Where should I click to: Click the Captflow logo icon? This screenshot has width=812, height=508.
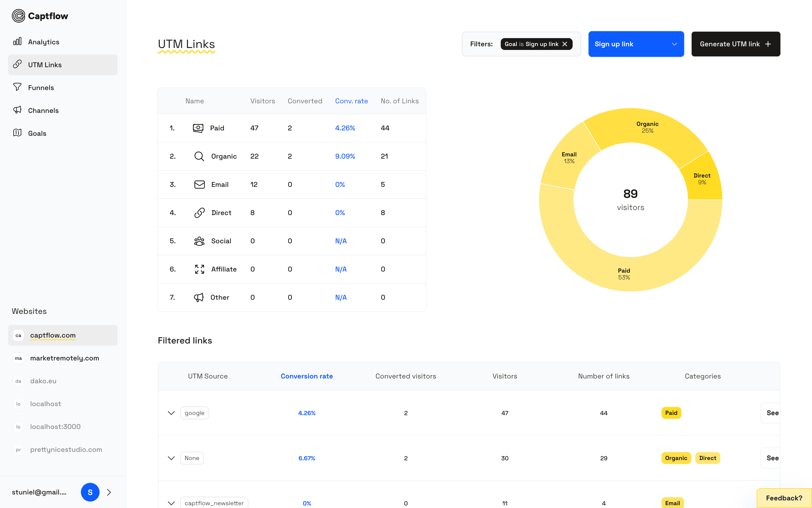(x=18, y=16)
